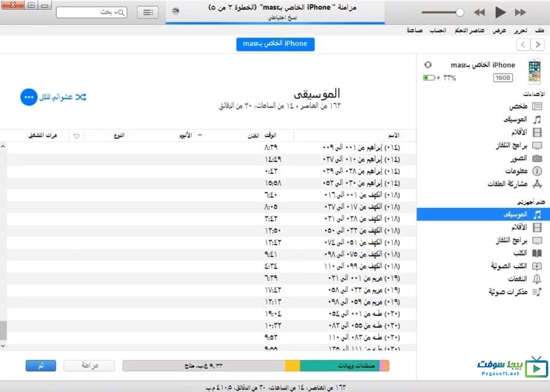Open the مساعدة menu
Screen dimensions: 550x392
tap(414, 31)
